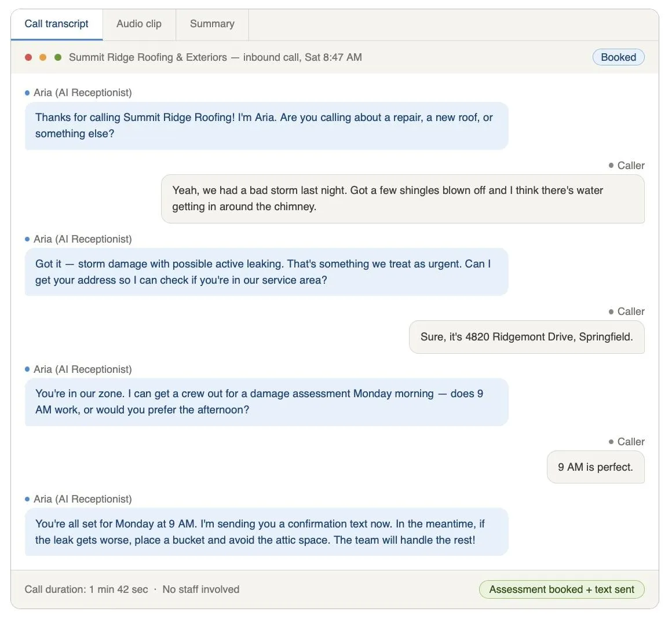Select Aria's greeting message bubble

coord(266,126)
